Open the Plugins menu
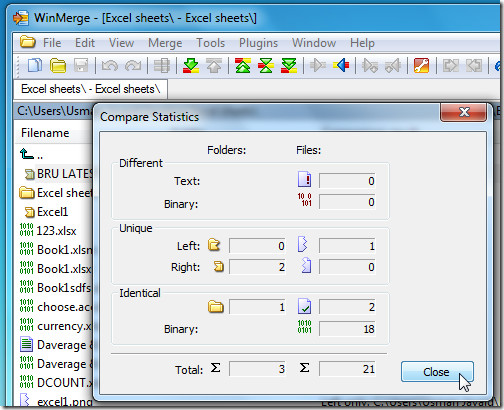Image resolution: width=504 pixels, height=410 pixels. 258,43
